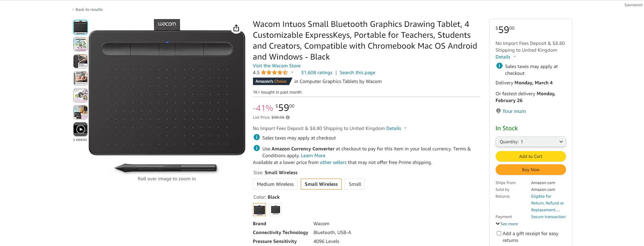
Task: Click the Back to results arrow
Action: (x=73, y=10)
